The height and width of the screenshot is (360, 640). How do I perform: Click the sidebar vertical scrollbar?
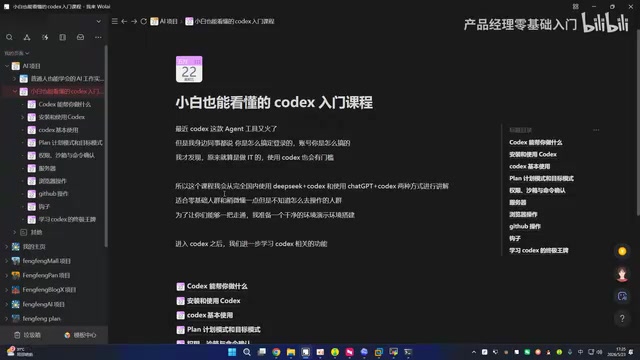coord(106,146)
